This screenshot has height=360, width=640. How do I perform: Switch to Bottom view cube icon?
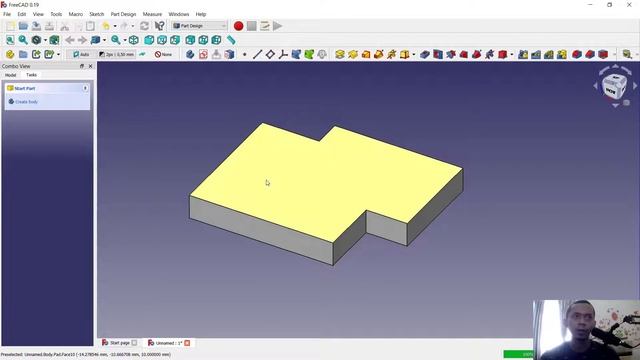(203, 40)
